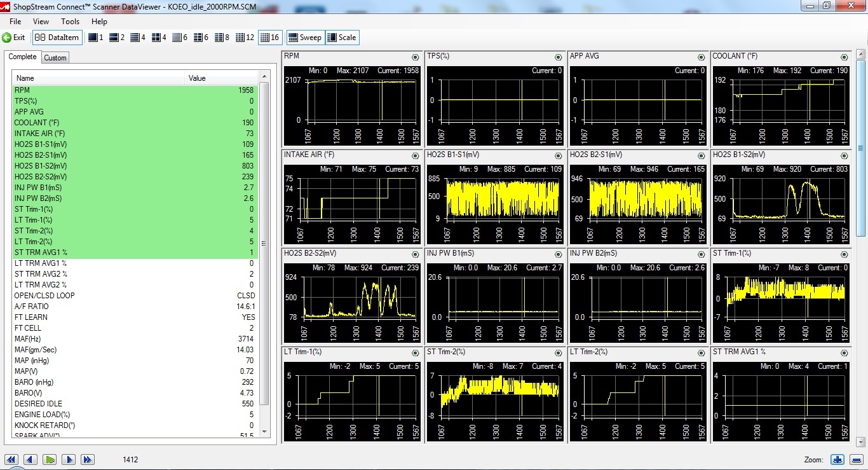Select the 16-graph layout
The height and width of the screenshot is (470, 868).
point(270,38)
